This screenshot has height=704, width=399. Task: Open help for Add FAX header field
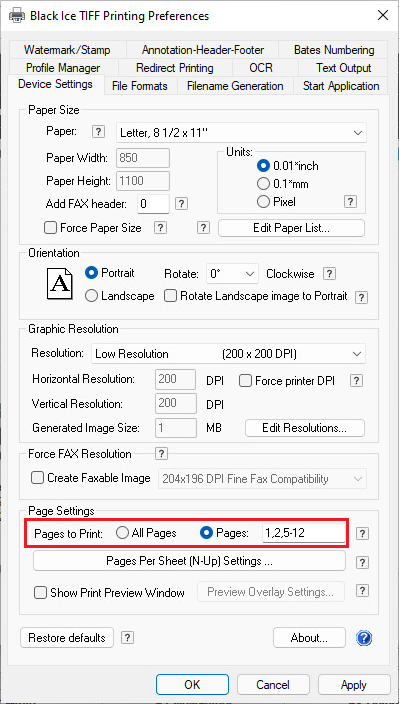point(181,204)
